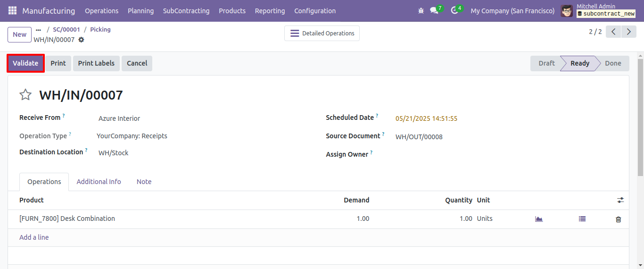The image size is (644, 269).
Task: Open the activities clock icon with badge 4
Action: click(x=454, y=10)
